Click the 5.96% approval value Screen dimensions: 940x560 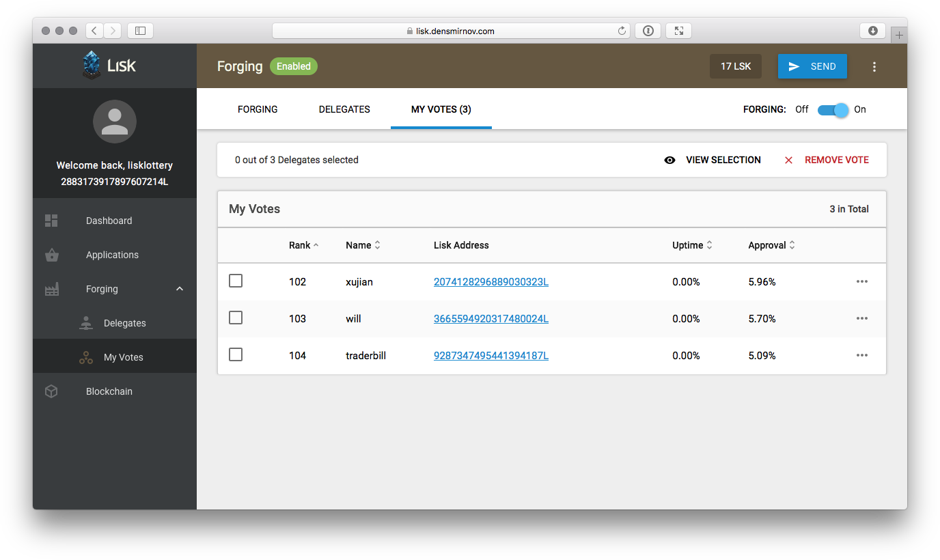point(762,281)
